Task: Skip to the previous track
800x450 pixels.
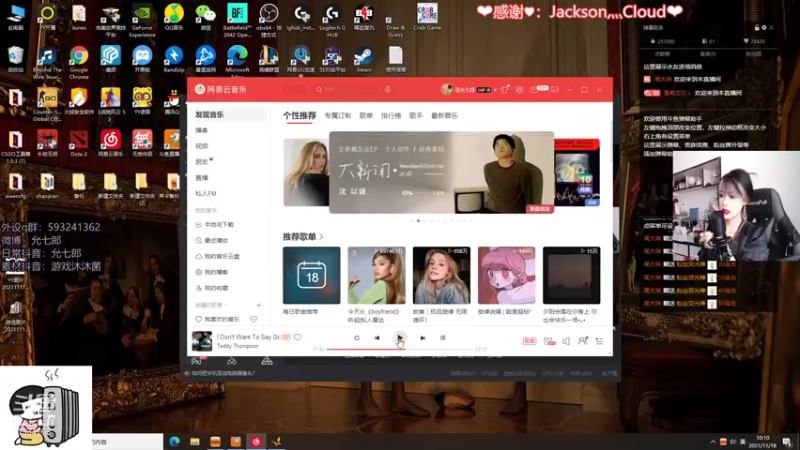Action: coord(377,338)
